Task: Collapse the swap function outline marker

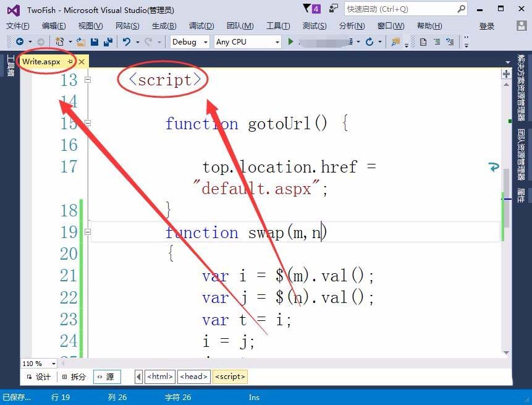Action: coord(87,232)
